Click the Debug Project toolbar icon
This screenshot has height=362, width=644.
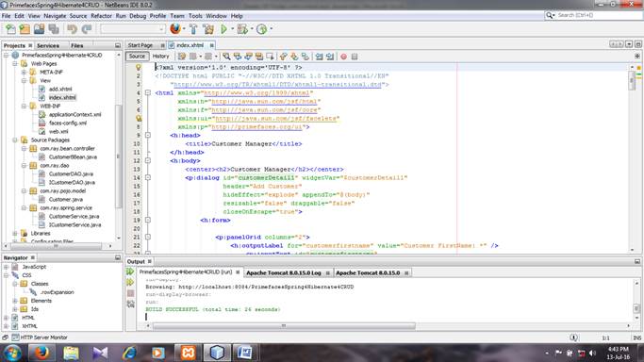242,29
